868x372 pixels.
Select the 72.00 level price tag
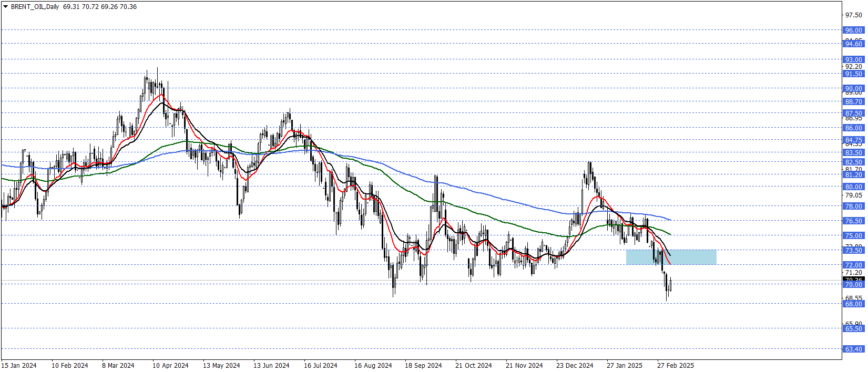853,265
